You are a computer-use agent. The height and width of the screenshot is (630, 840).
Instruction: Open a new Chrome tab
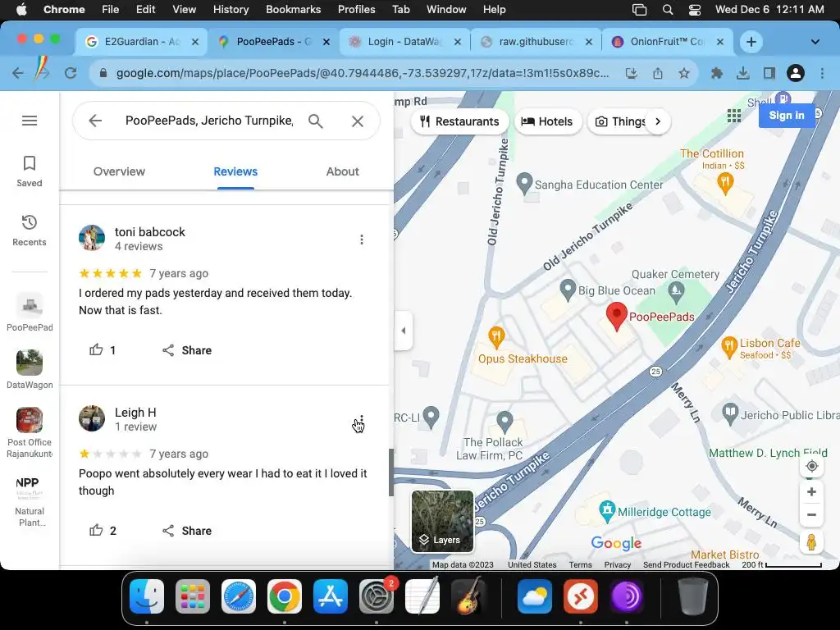(x=751, y=42)
